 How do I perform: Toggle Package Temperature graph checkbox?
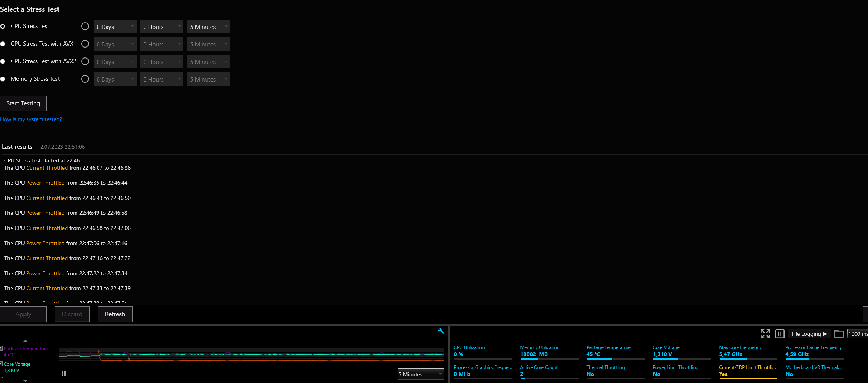click(1, 348)
